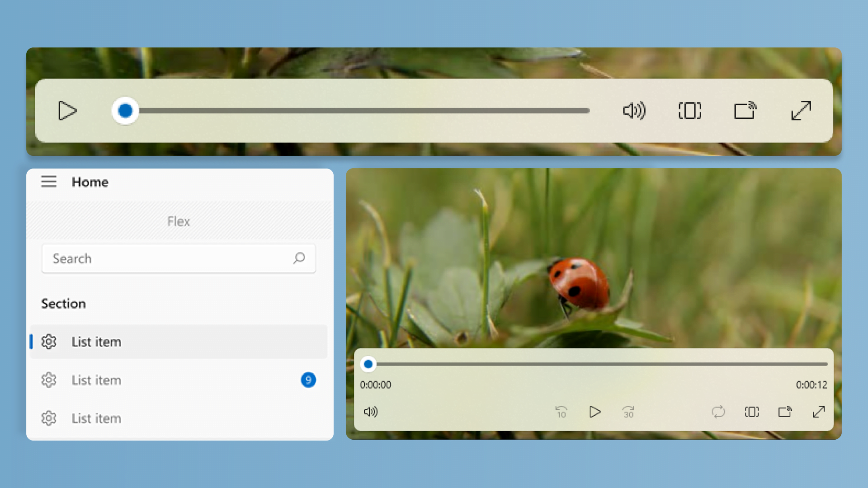Image resolution: width=868 pixels, height=488 pixels.
Task: Play the video in the top player
Action: click(x=67, y=111)
